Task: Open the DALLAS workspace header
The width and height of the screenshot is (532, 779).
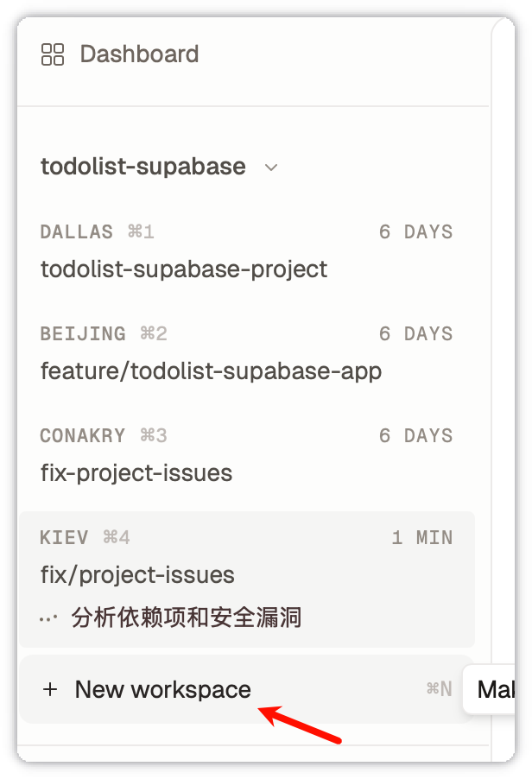Action: (x=77, y=231)
